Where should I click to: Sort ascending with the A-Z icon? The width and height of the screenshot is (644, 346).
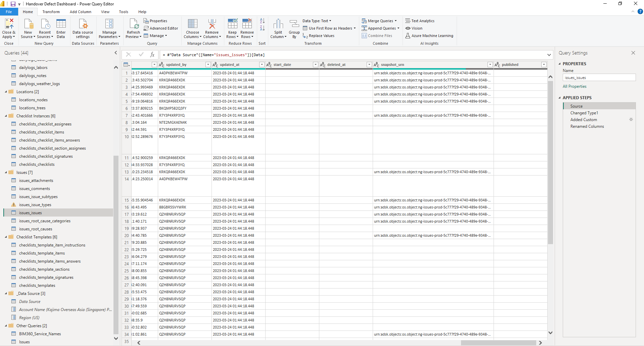point(262,21)
